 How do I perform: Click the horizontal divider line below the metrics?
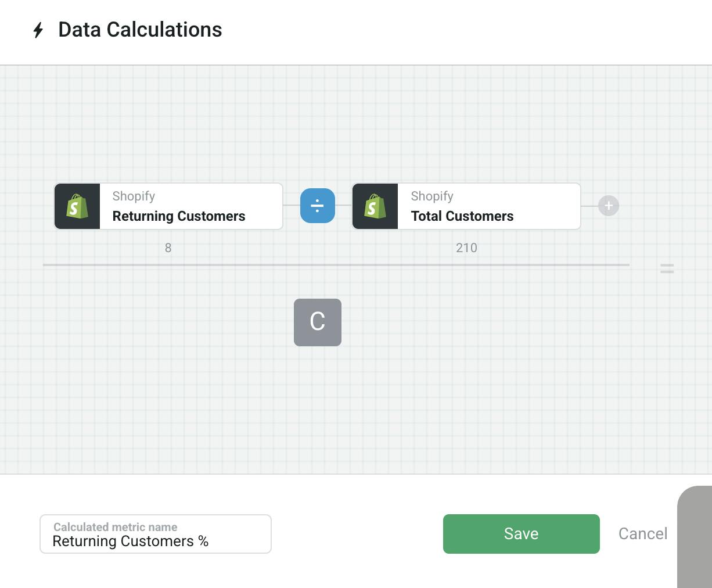pyautogui.click(x=336, y=265)
